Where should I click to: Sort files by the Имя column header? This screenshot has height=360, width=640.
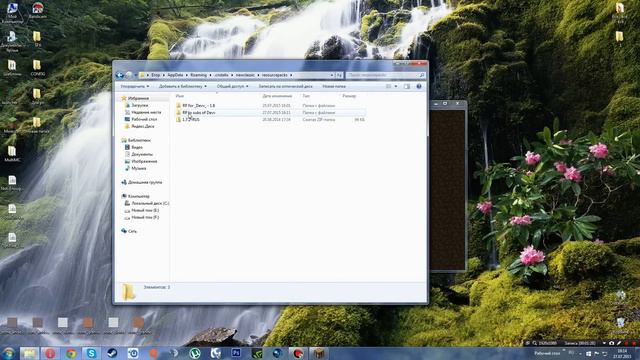coord(180,96)
